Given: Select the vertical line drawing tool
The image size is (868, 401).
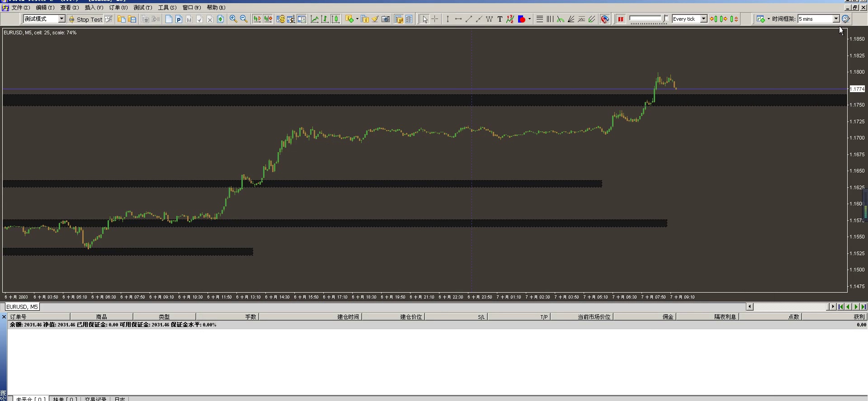Looking at the screenshot, I should point(448,19).
